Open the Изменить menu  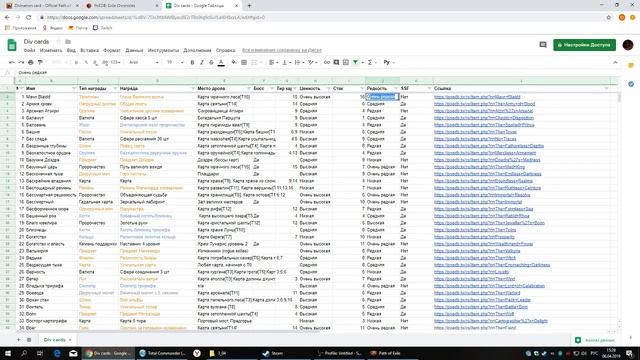click(x=51, y=50)
